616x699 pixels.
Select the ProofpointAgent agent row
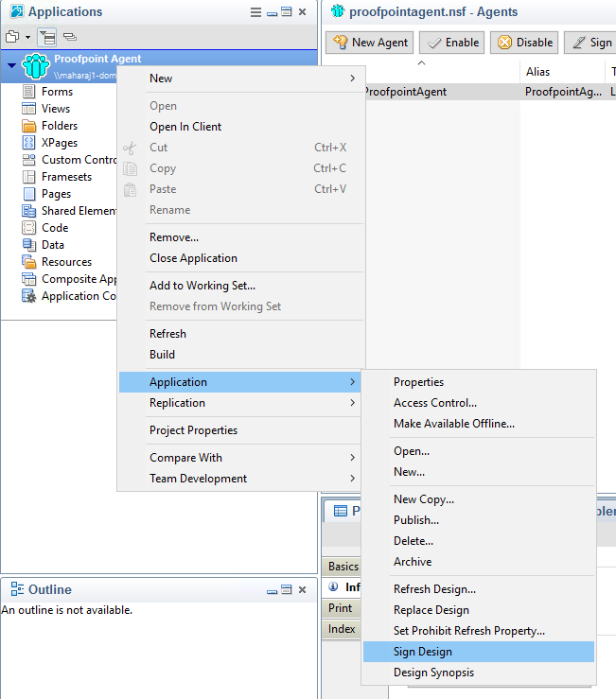tap(491, 92)
